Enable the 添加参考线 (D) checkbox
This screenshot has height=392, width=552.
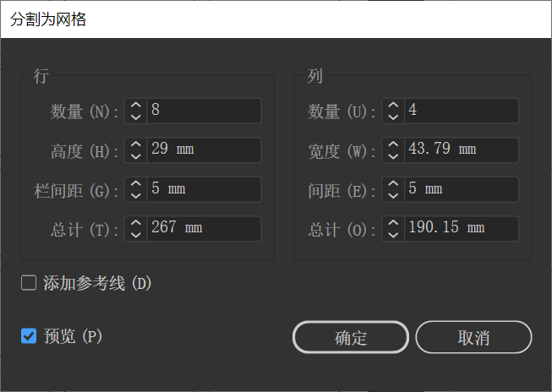(29, 283)
